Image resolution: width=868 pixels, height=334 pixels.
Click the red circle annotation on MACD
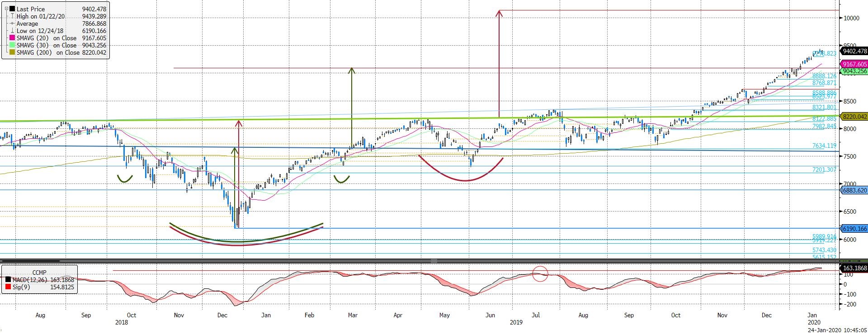coord(540,274)
